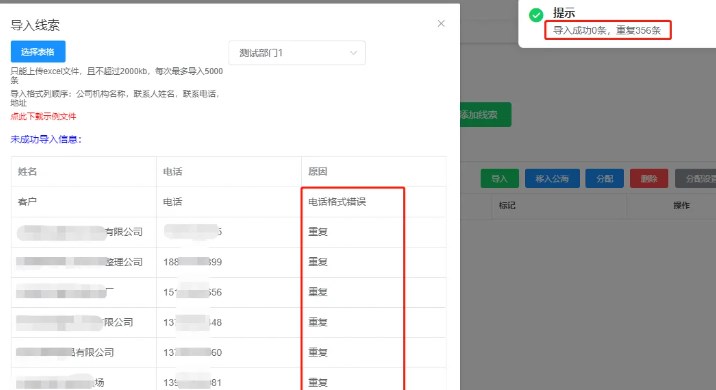Click the 点此下载示例文件 link
The image size is (716, 390).
coord(43,116)
